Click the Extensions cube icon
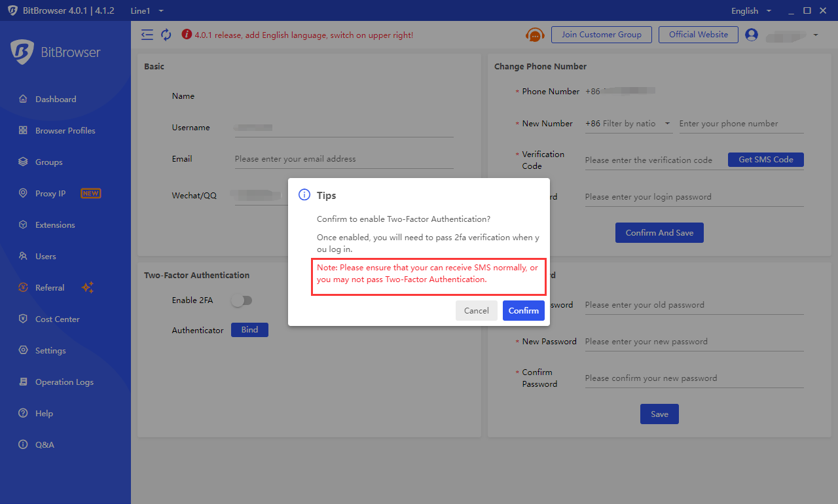The height and width of the screenshot is (504, 838). 23,225
